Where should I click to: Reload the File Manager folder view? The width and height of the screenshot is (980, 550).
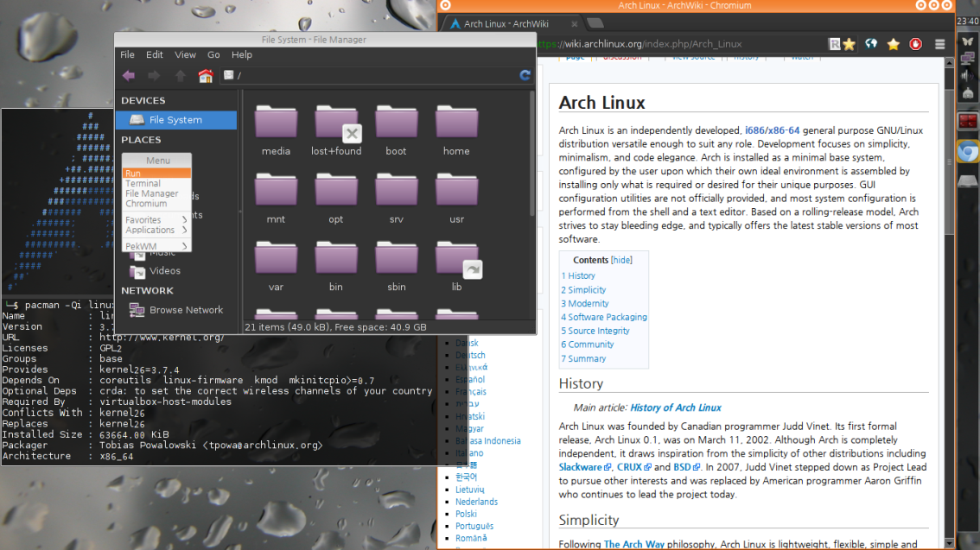[x=525, y=76]
